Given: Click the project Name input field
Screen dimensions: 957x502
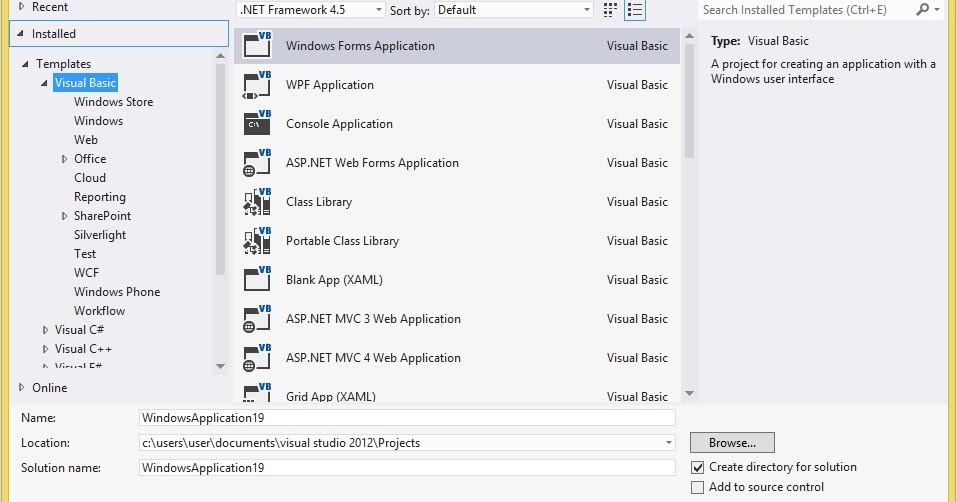Looking at the screenshot, I should point(407,418).
